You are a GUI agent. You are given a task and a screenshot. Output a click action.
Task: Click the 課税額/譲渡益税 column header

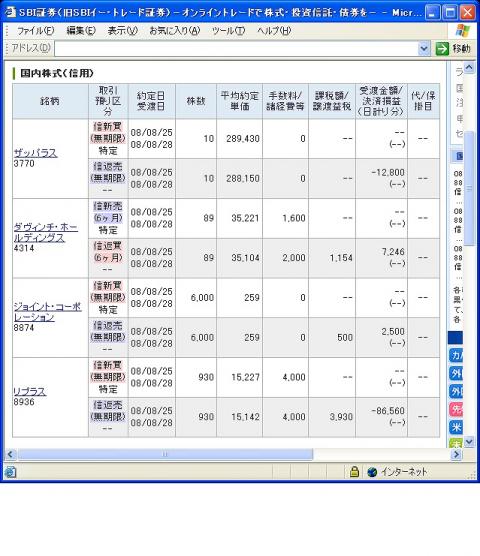coord(332,101)
